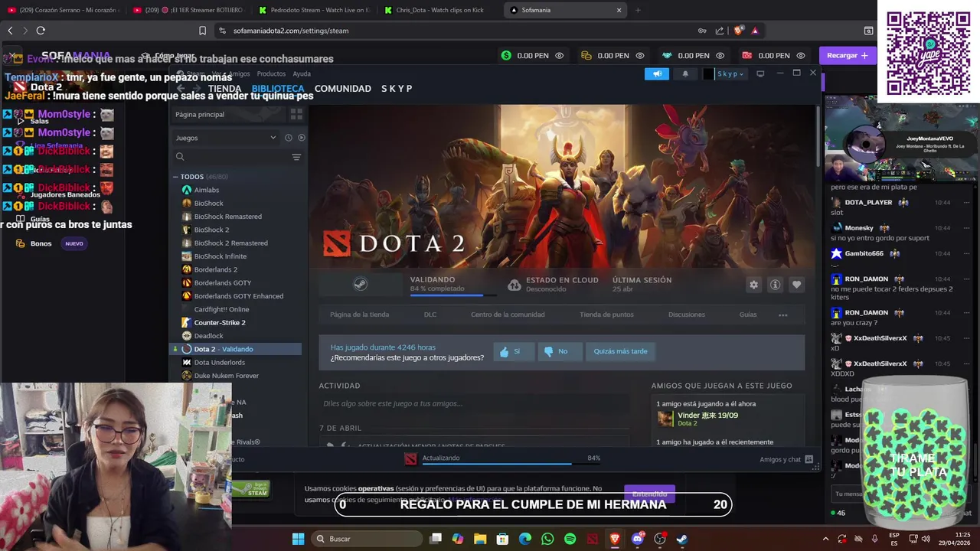980x551 pixels.
Task: Click thumbs-up Sí recommendation button
Action: (x=513, y=351)
